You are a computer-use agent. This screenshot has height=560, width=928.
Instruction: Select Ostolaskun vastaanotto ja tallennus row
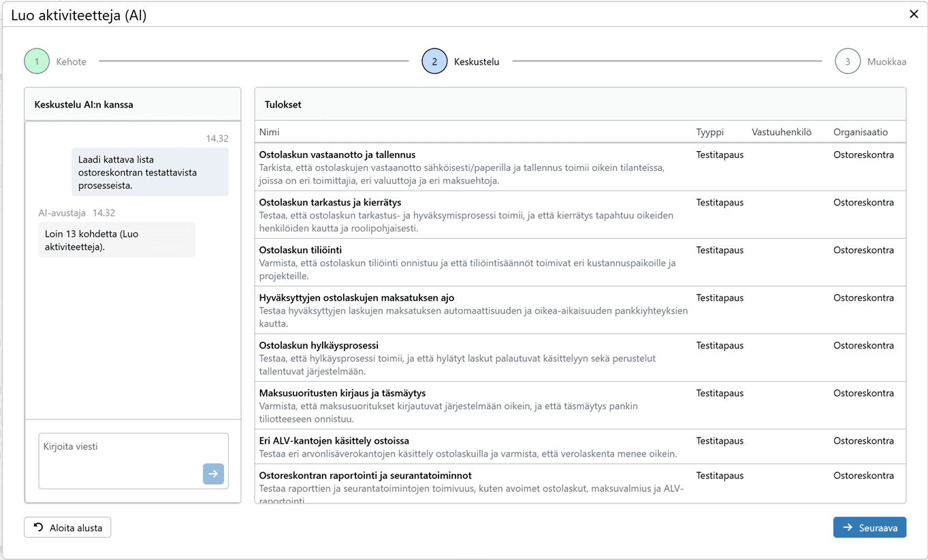pos(337,155)
